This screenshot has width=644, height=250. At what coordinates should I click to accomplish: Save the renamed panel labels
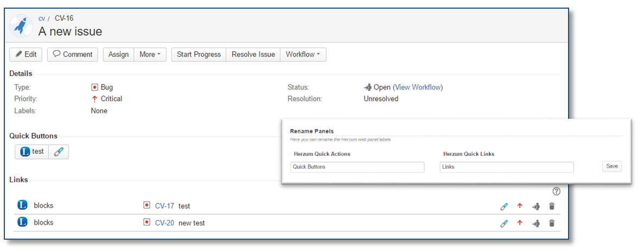tap(611, 166)
